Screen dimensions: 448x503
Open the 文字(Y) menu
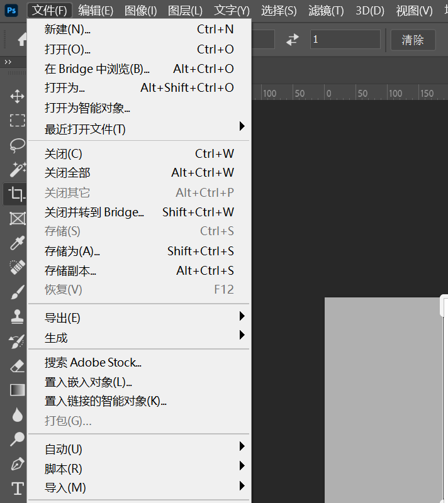click(232, 11)
